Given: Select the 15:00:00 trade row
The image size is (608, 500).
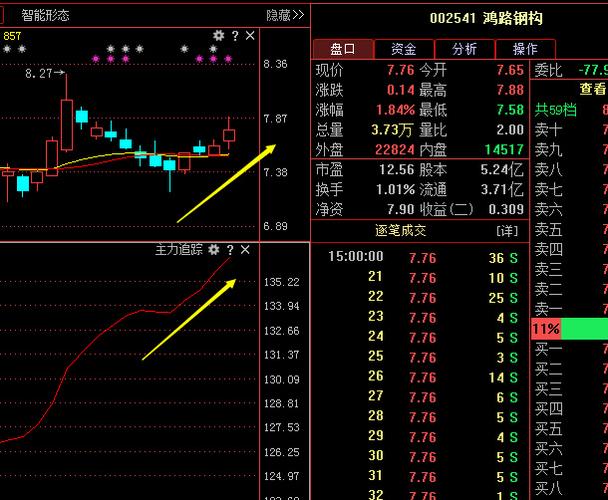Looking at the screenshot, I should point(420,257).
